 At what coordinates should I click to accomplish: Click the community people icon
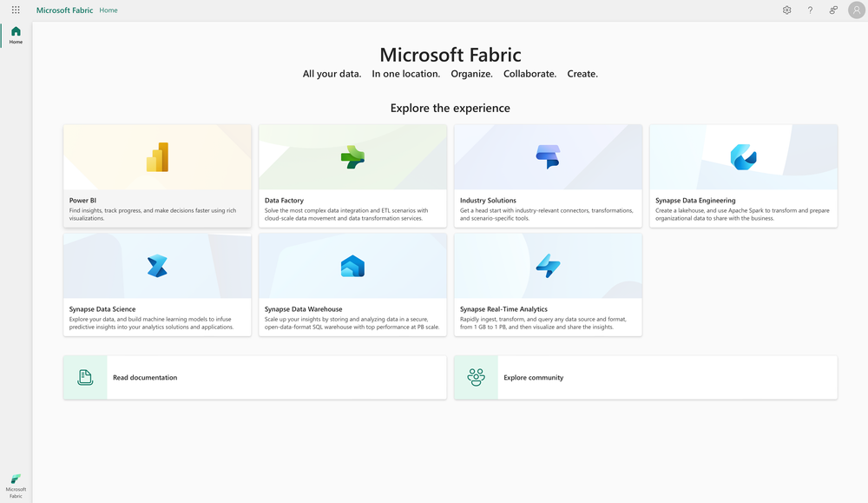pyautogui.click(x=476, y=377)
